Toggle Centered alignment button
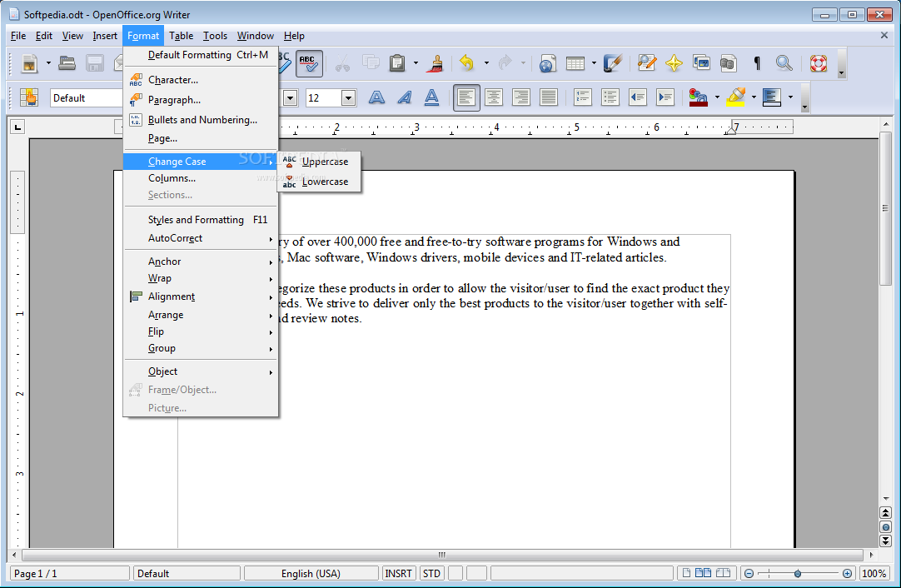Screen dimensions: 901x588 pyautogui.click(x=494, y=97)
